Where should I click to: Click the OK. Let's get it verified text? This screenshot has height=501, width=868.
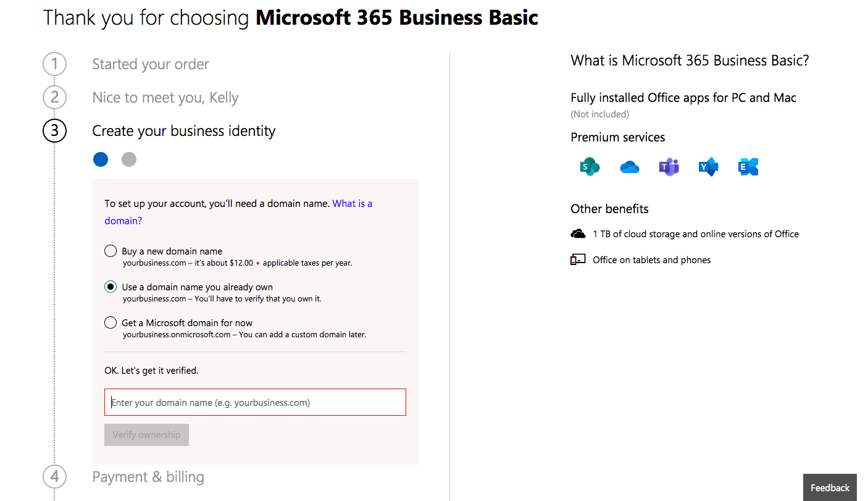pos(151,371)
